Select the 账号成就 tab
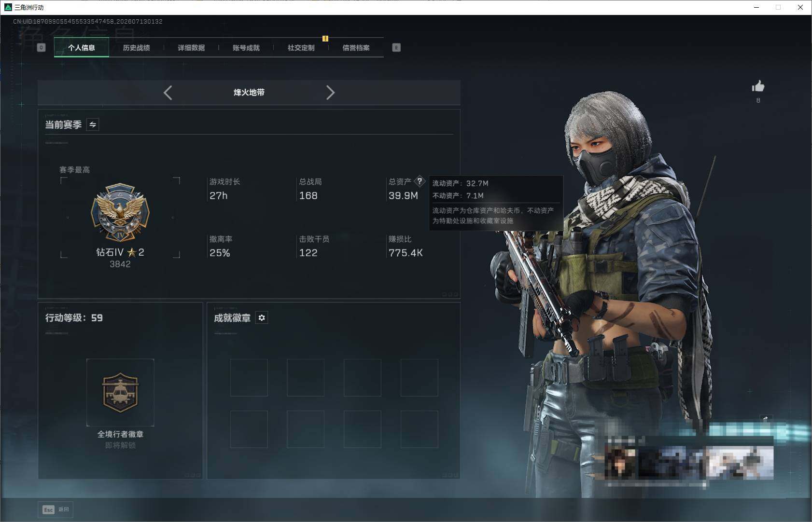 click(246, 48)
